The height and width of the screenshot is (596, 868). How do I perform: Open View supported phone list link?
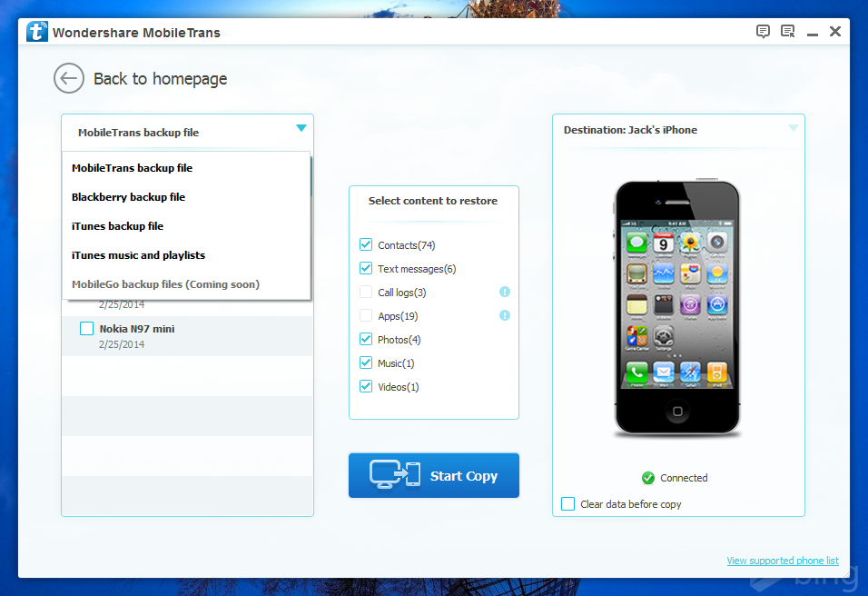click(x=783, y=561)
